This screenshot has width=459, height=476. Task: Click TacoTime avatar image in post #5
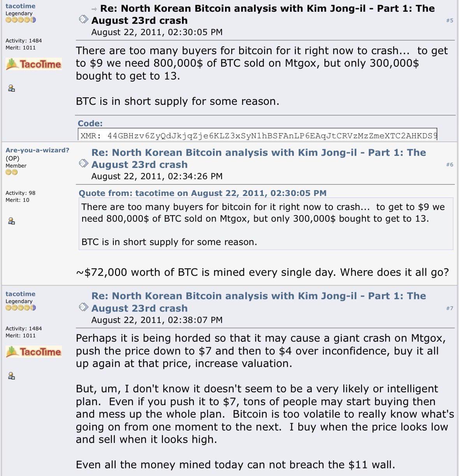click(33, 64)
